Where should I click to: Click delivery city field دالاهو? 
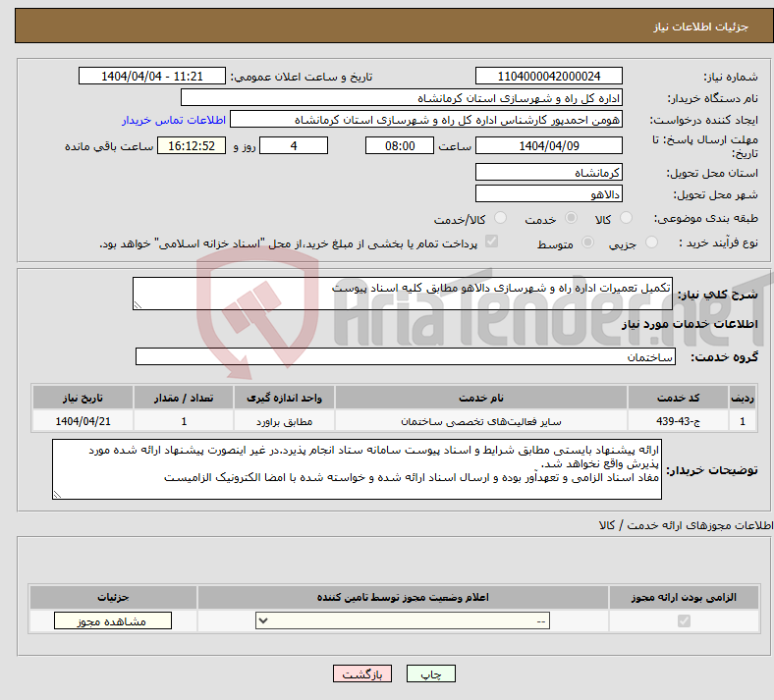[548, 193]
